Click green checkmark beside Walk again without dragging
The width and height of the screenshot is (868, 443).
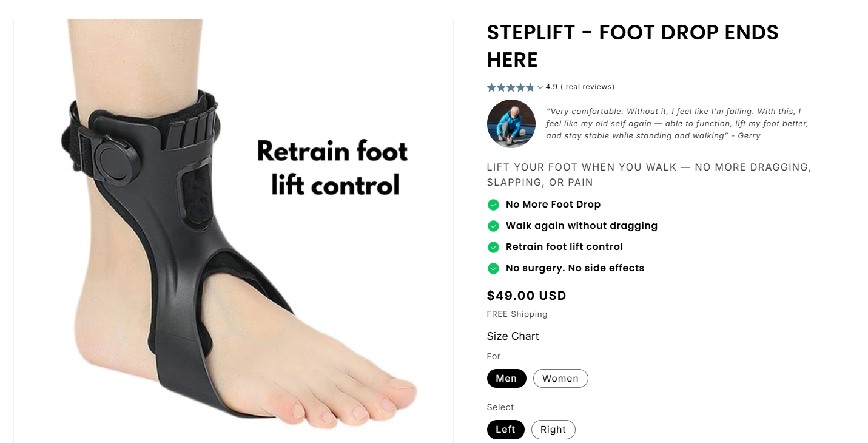coord(493,226)
